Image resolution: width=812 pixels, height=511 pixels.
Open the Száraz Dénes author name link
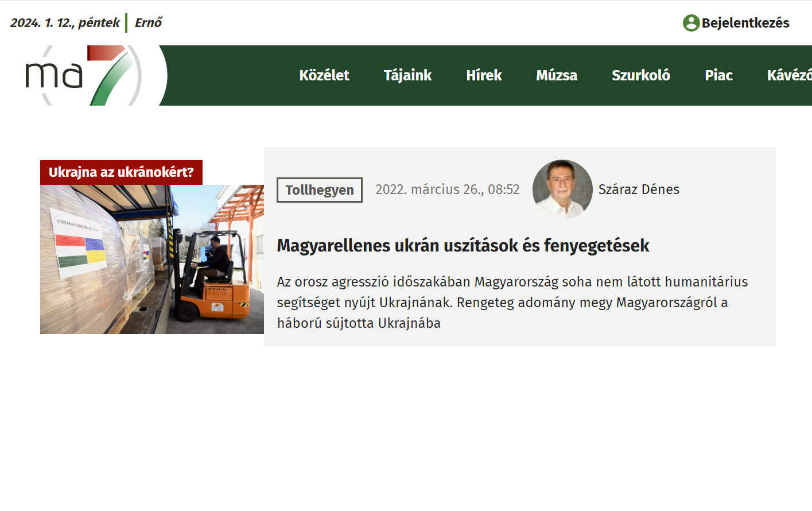[x=639, y=189]
